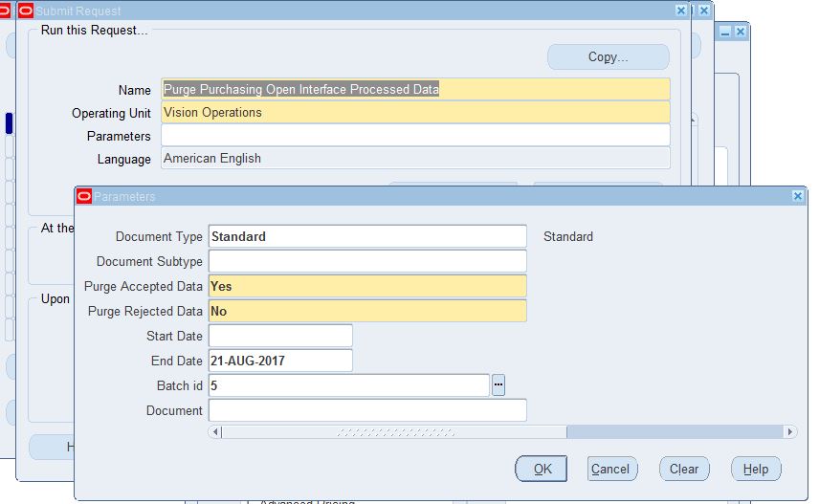Screen dimensions: 819x504
Task: Click the Operating Unit field
Action: 415,112
